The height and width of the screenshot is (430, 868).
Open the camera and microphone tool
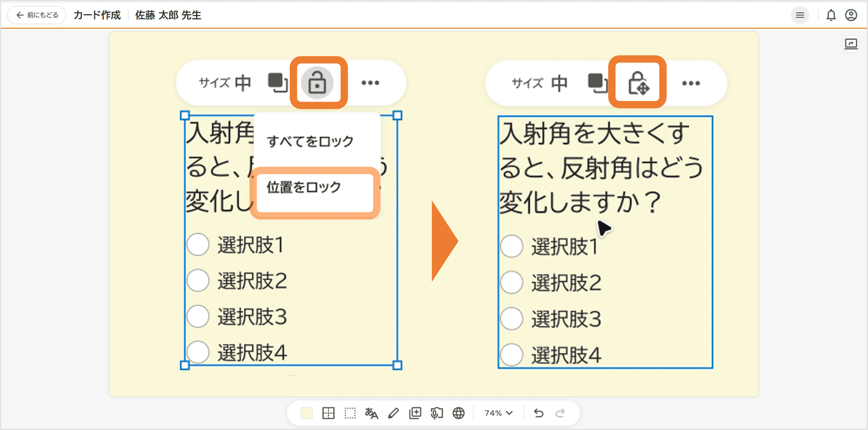point(437,413)
